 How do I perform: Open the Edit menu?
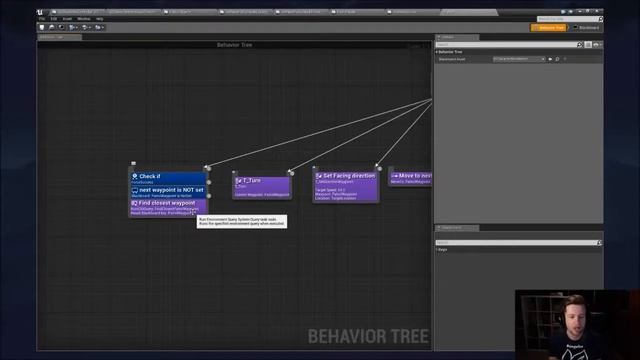(x=53, y=19)
